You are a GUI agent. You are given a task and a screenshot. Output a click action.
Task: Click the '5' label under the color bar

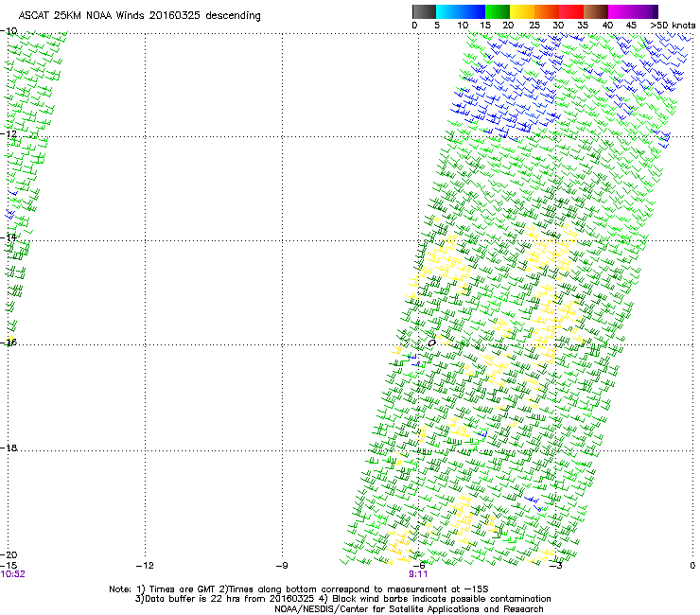pyautogui.click(x=437, y=26)
